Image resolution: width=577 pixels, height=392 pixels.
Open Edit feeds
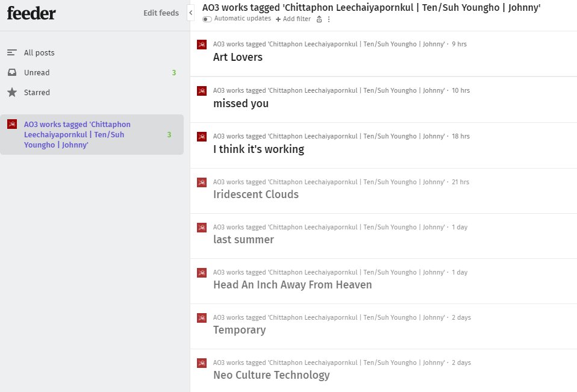tap(161, 13)
